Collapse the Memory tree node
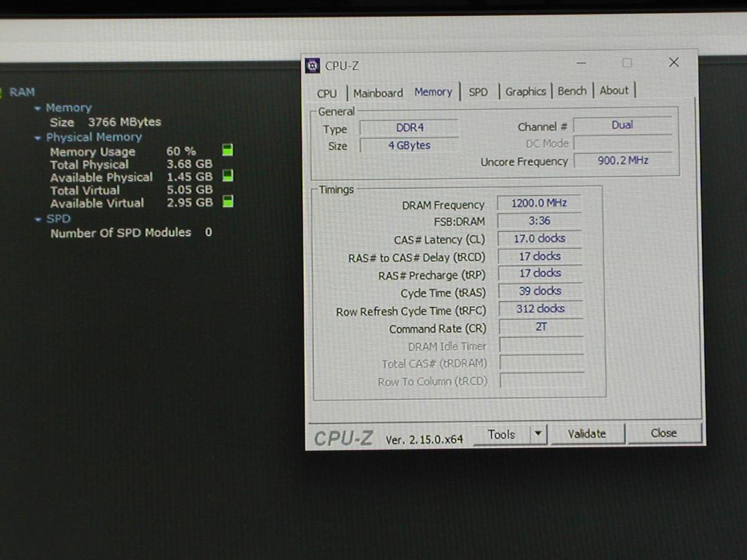Screen dimensions: 747x560 (x=37, y=109)
